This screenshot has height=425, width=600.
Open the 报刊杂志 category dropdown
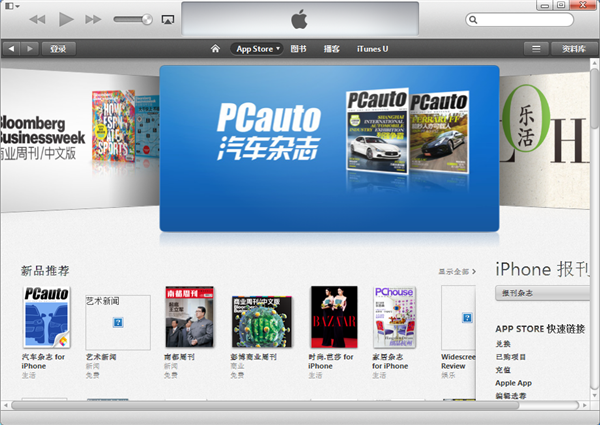pos(543,293)
